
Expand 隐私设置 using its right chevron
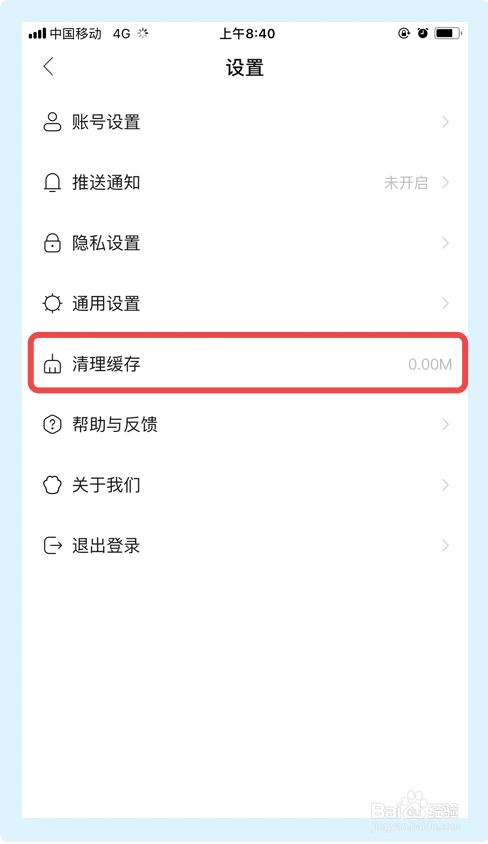point(445,243)
